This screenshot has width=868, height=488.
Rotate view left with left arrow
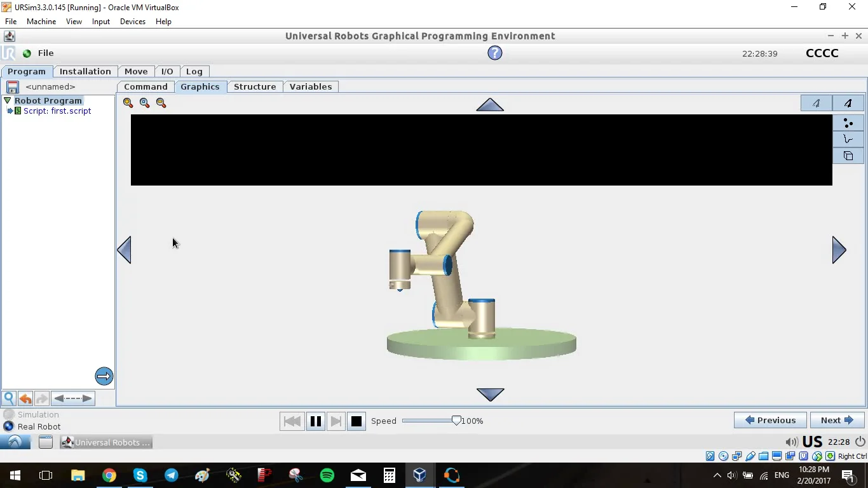(x=125, y=250)
